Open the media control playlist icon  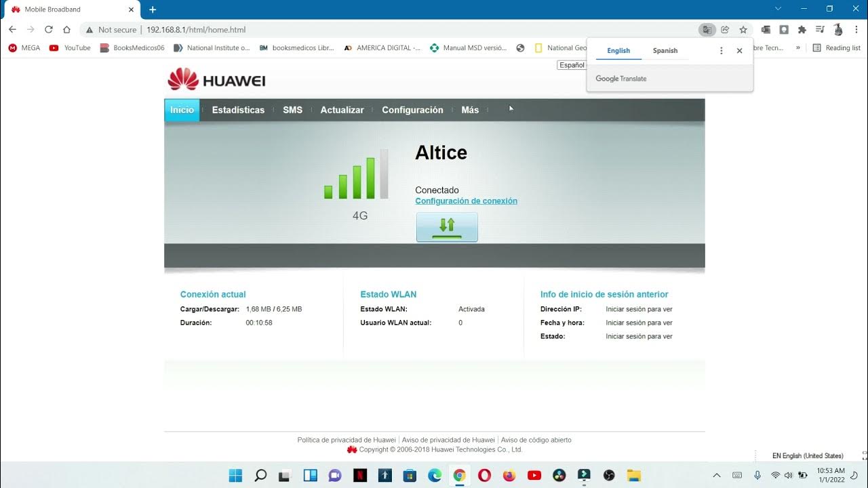click(x=820, y=30)
